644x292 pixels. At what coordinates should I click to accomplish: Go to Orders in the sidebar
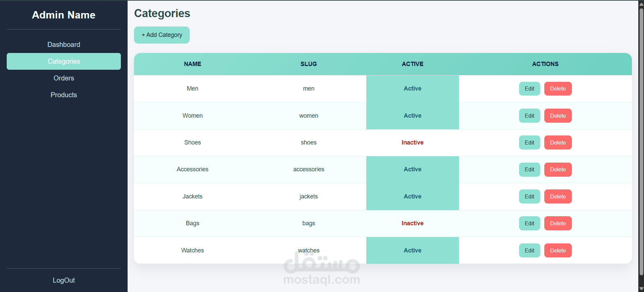point(64,78)
